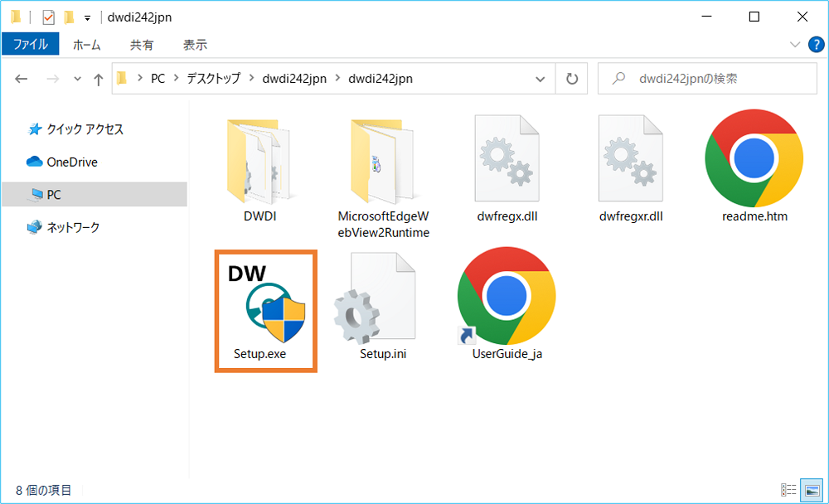Click the dwdi242jpnの検索 search box
829x504 pixels.
click(x=707, y=79)
